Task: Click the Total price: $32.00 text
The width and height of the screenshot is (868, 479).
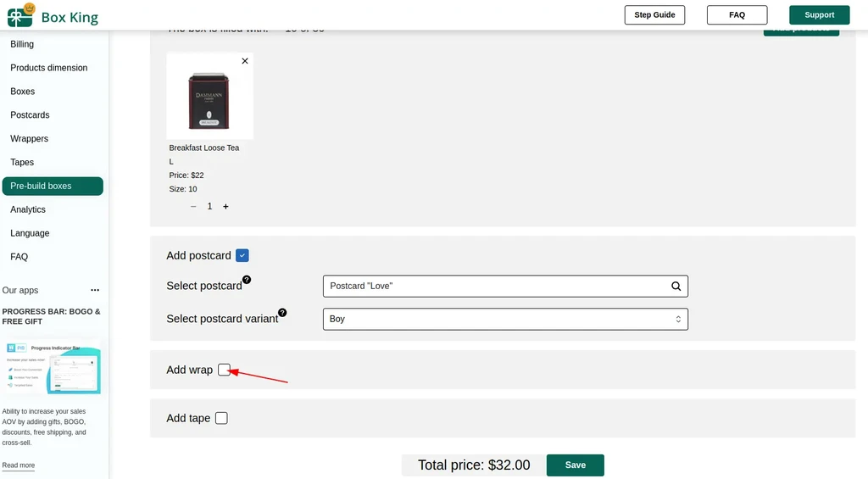Action: [474, 465]
